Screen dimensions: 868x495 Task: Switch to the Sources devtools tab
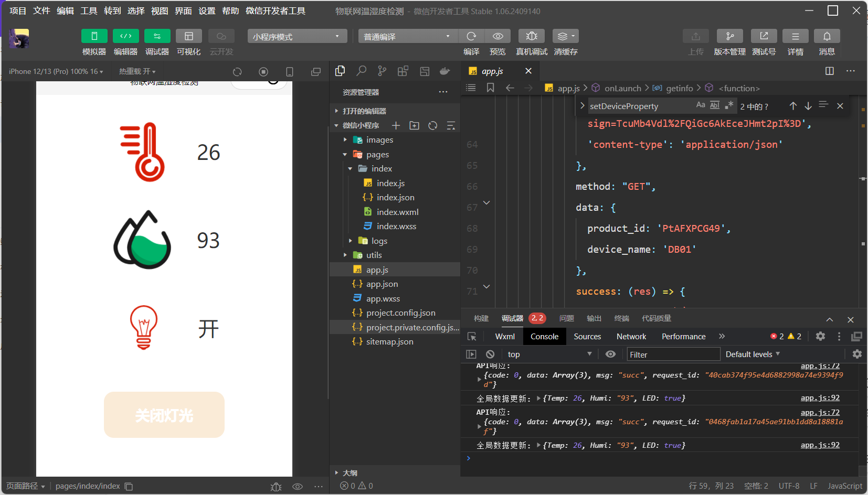tap(587, 337)
